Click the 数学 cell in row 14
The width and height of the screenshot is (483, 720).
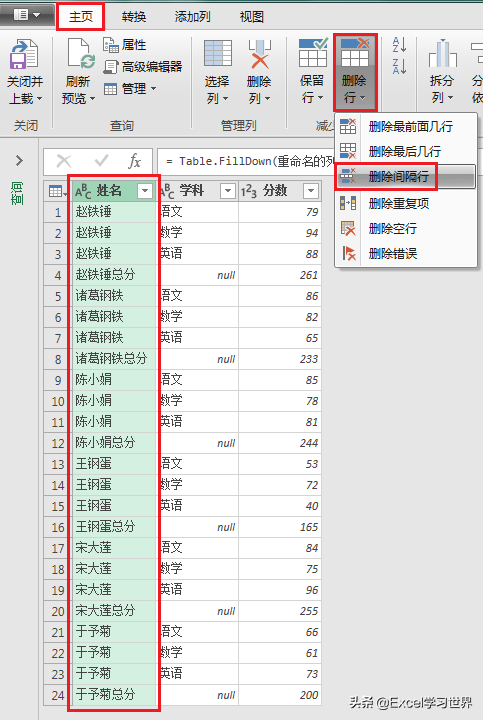(x=198, y=485)
